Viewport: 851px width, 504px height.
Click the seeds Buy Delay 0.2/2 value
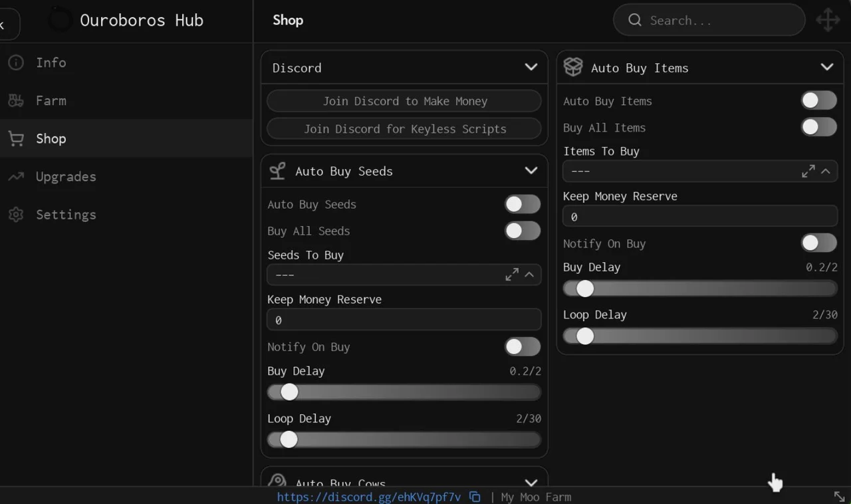[x=525, y=371]
